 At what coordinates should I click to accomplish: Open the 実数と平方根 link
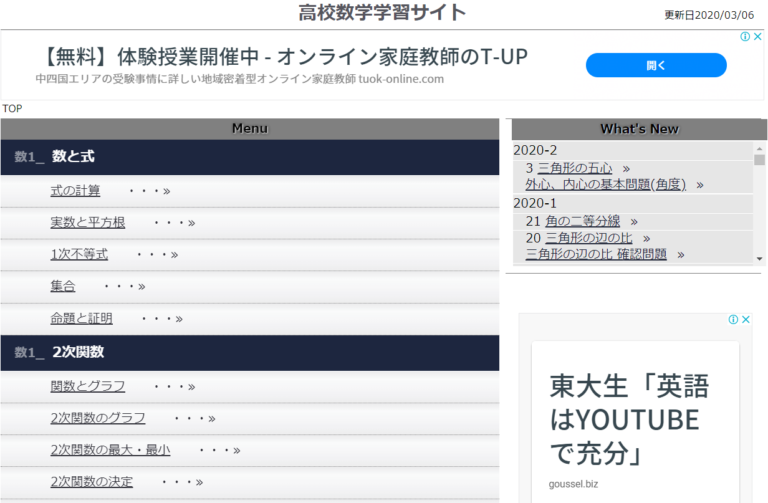tap(88, 222)
